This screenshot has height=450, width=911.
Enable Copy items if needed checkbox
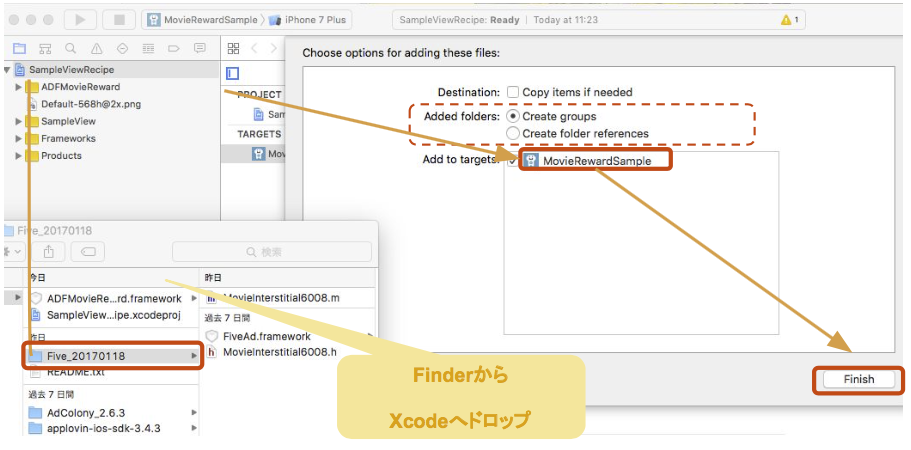512,92
